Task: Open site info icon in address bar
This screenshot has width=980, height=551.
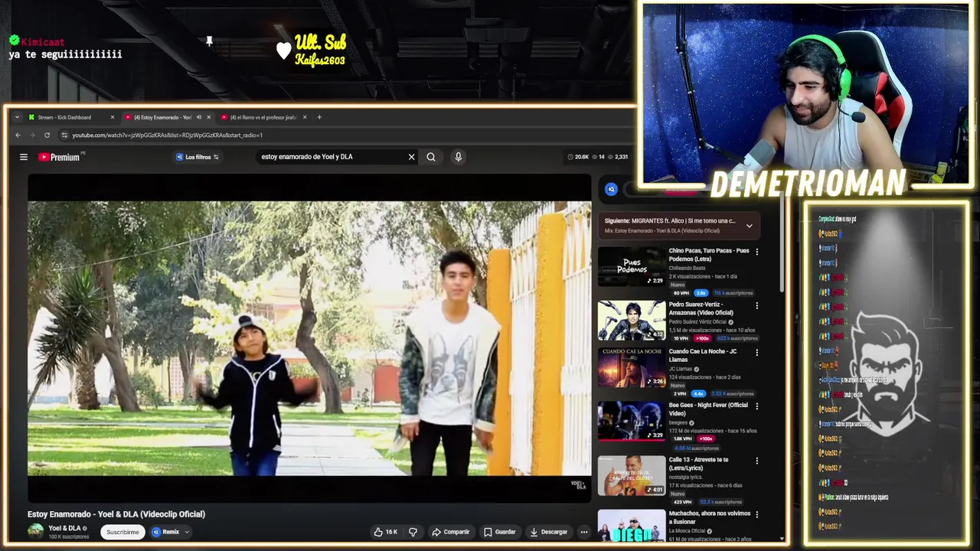Action: tap(65, 135)
